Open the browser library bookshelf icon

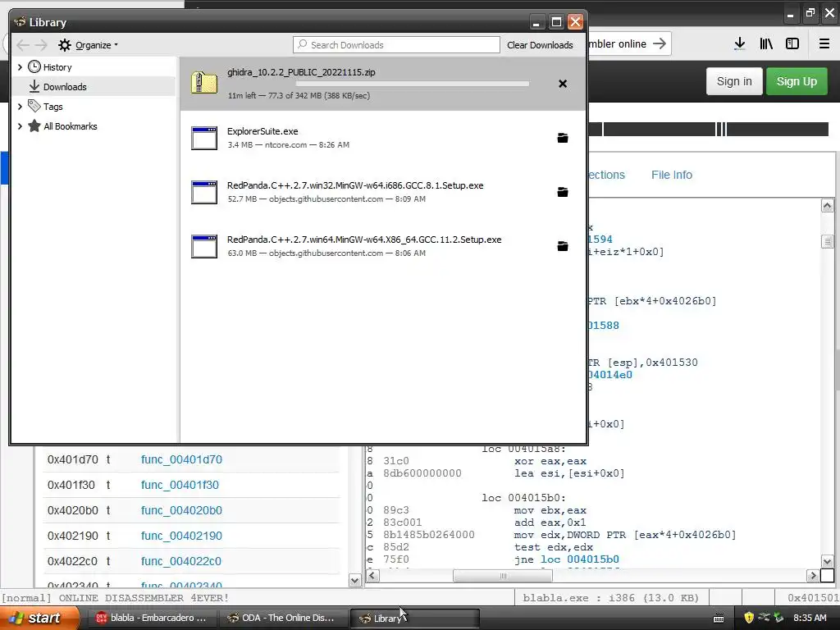click(x=766, y=44)
